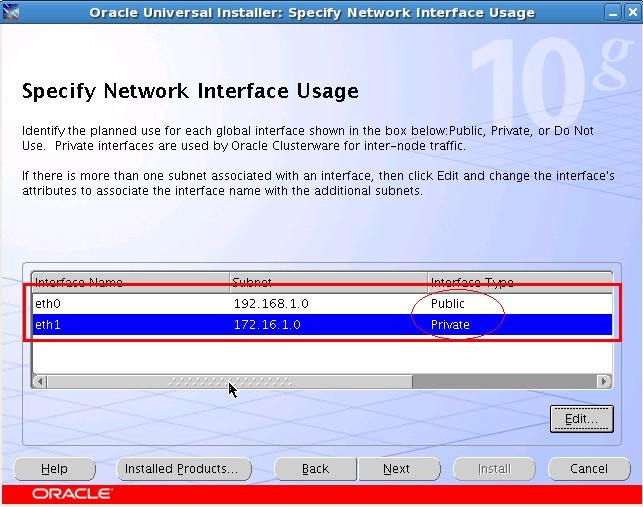Click subnet 172.16.1.0 cell
The height and width of the screenshot is (507, 643).
(328, 325)
